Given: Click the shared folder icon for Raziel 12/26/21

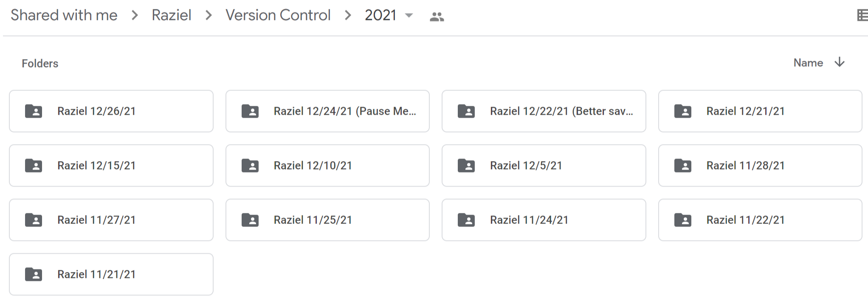Looking at the screenshot, I should (x=34, y=111).
